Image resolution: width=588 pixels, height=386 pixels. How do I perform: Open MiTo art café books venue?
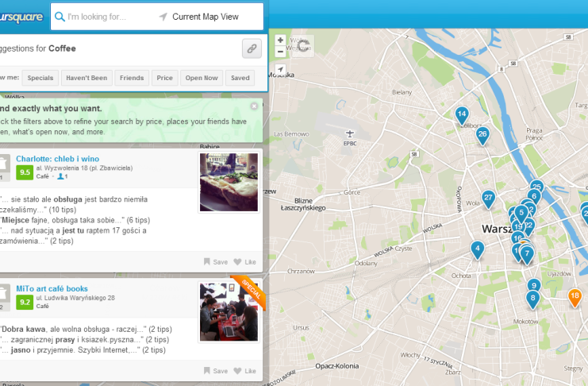(x=52, y=289)
